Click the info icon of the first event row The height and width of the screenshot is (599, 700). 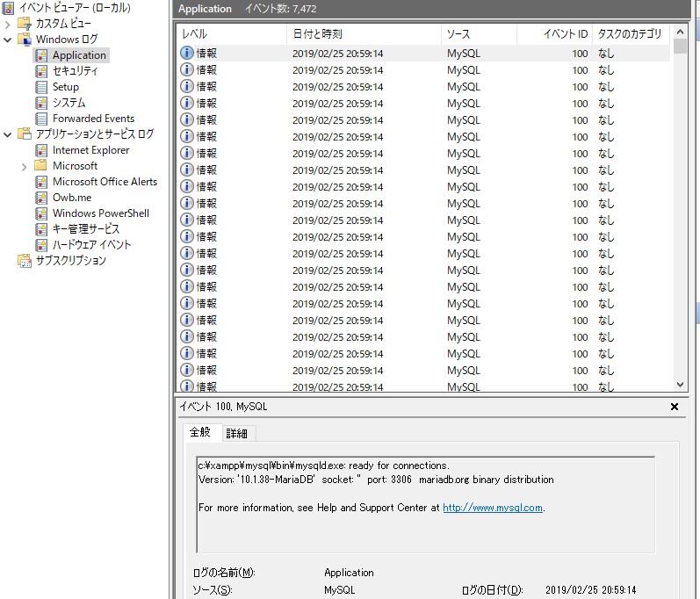point(186,53)
